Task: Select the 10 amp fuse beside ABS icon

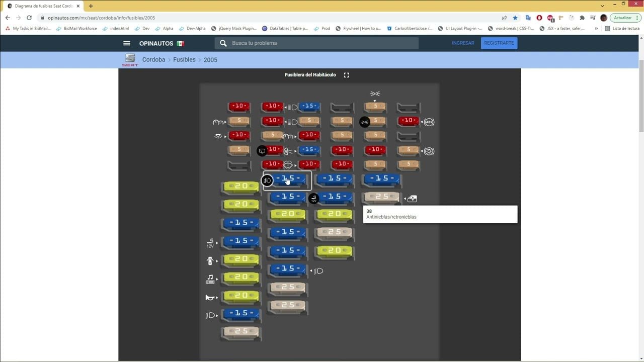Action: pos(409,121)
